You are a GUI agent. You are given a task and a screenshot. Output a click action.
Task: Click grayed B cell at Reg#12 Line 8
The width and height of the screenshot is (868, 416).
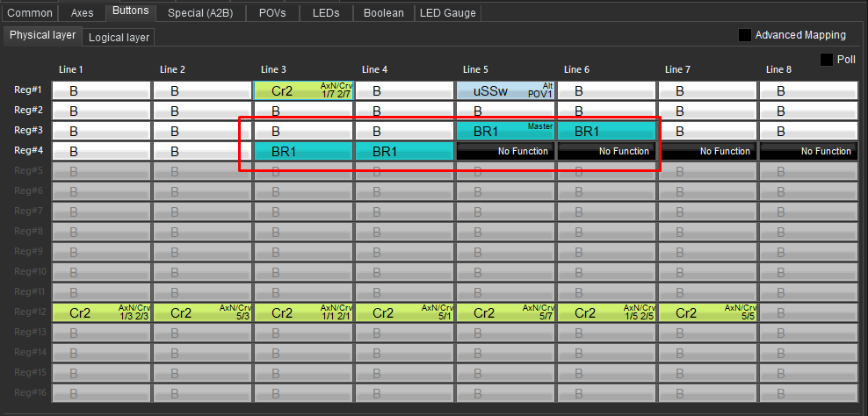click(x=809, y=312)
